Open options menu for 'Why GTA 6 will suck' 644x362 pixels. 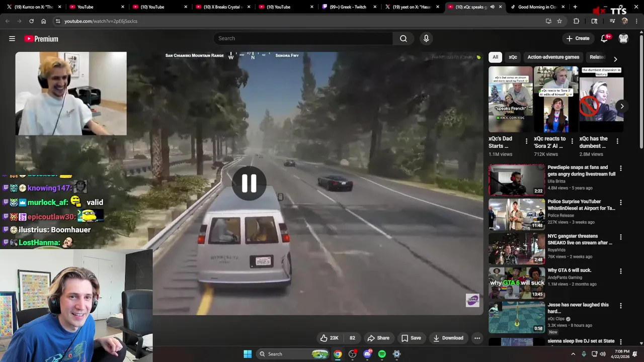point(620,271)
